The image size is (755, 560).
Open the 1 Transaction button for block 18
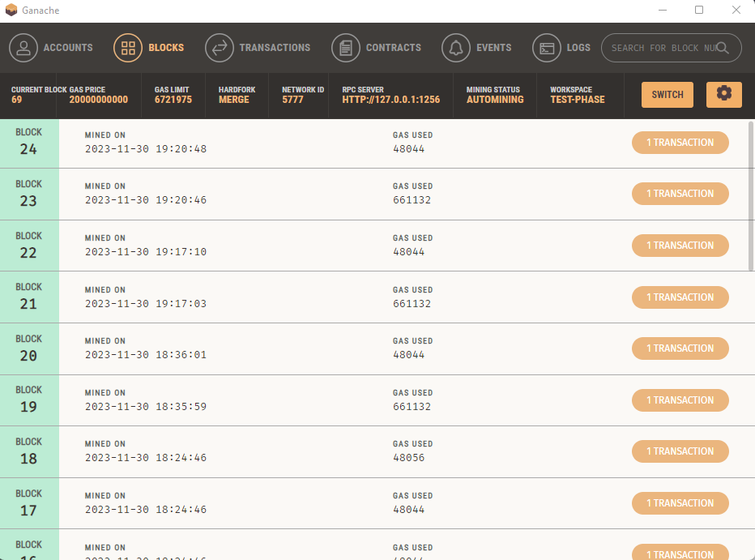680,451
